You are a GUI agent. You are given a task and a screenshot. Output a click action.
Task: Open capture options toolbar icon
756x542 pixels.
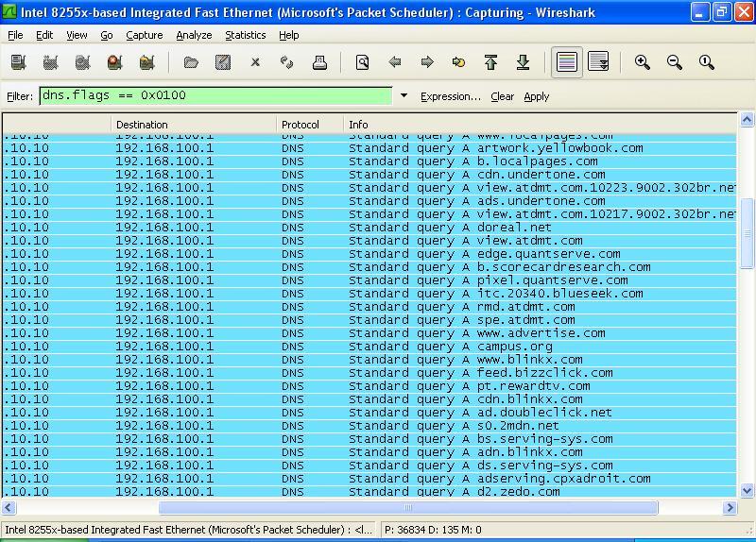(51, 62)
